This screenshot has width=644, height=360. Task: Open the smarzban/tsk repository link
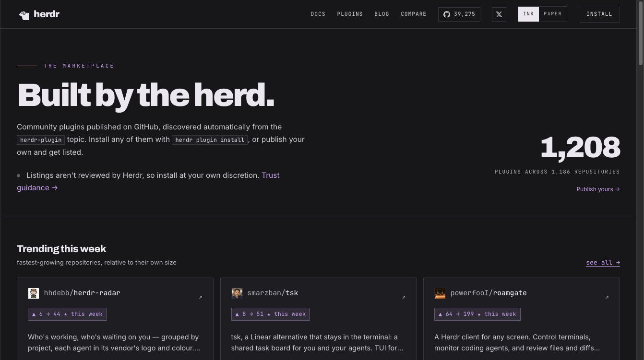pos(273,293)
